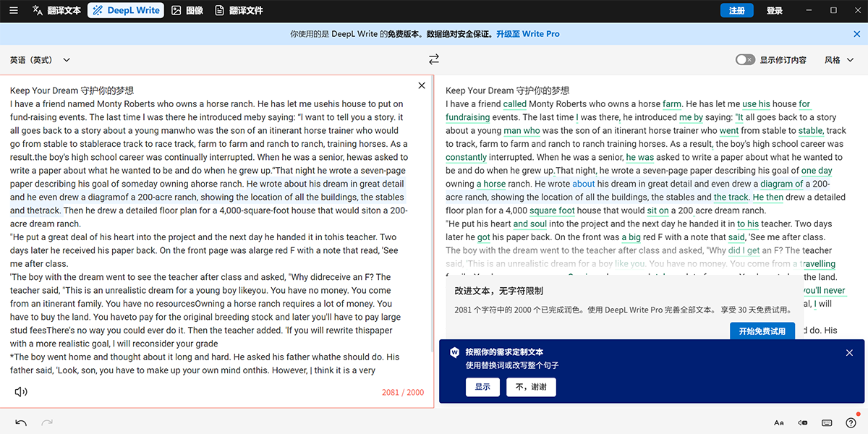Click the icon left of the keyboard icon
Screen dimensions: 868x434
(x=803, y=422)
